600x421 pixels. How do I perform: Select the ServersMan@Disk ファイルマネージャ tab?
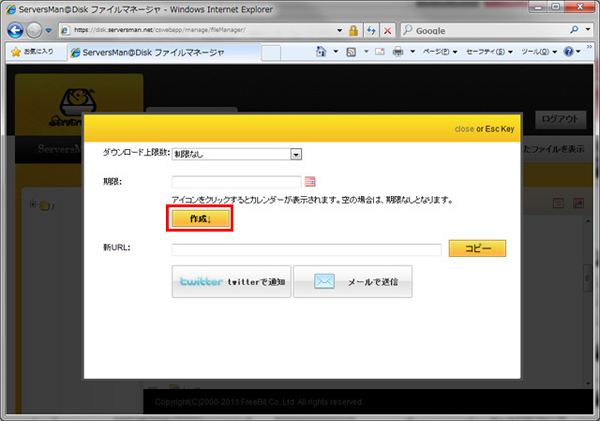click(x=165, y=52)
